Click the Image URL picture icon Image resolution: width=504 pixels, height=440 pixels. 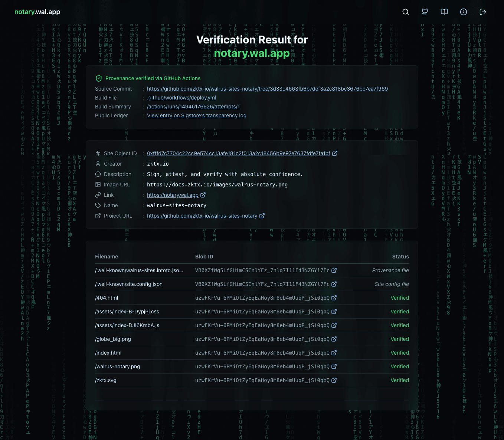pyautogui.click(x=98, y=185)
